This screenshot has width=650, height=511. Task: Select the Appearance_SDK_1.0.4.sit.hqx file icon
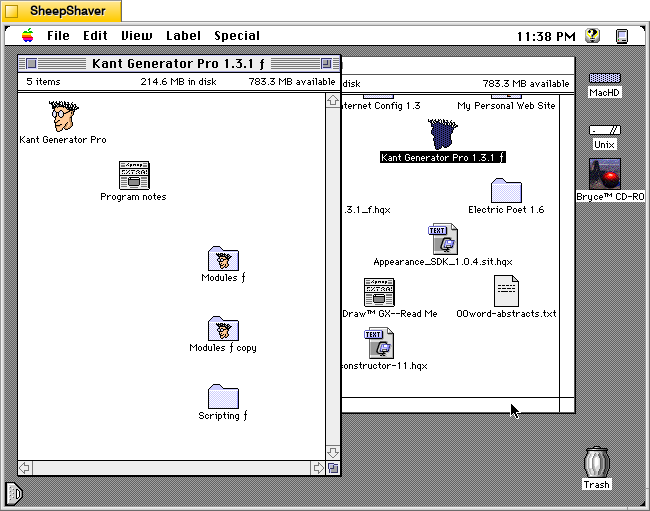443,239
